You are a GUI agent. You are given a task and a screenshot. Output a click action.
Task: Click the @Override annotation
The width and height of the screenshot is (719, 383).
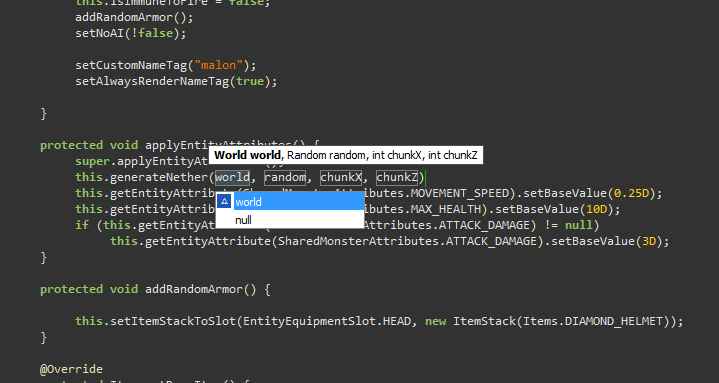pyautogui.click(x=71, y=369)
